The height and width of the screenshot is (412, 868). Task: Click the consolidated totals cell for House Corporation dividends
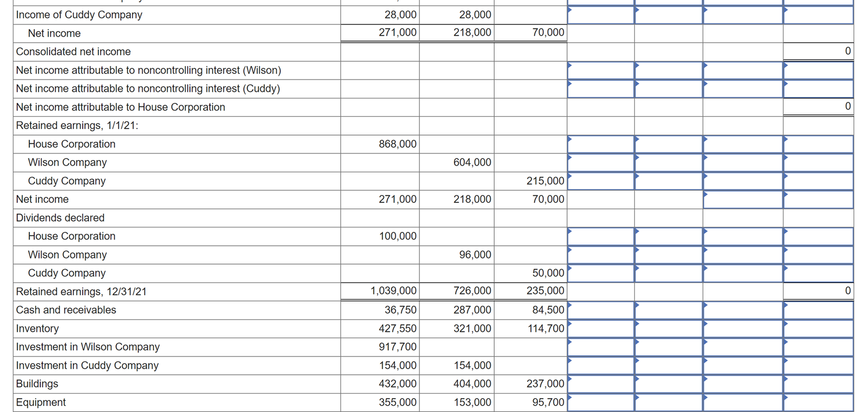click(x=818, y=236)
